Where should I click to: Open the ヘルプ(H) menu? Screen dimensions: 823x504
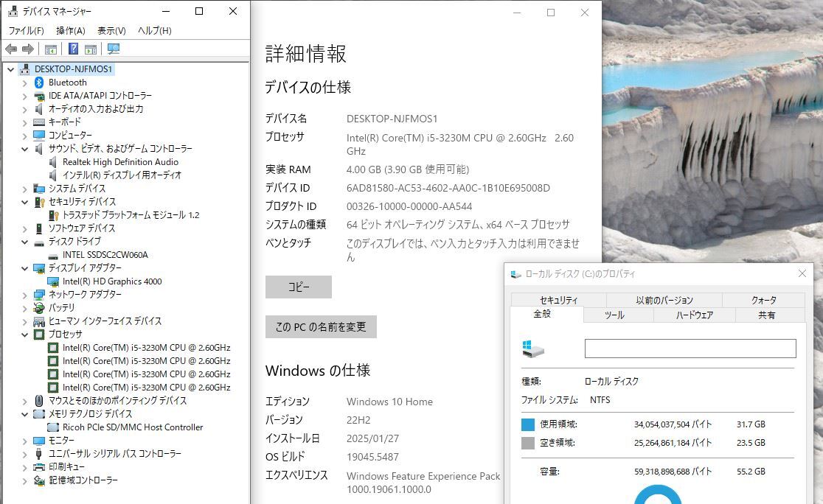coord(154,30)
